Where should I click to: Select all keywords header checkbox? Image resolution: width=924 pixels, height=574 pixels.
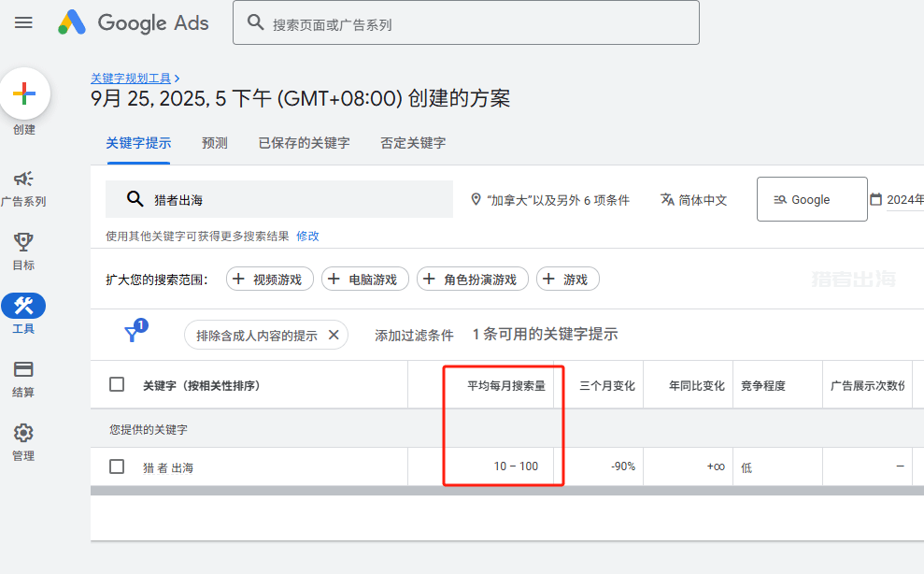click(x=117, y=384)
